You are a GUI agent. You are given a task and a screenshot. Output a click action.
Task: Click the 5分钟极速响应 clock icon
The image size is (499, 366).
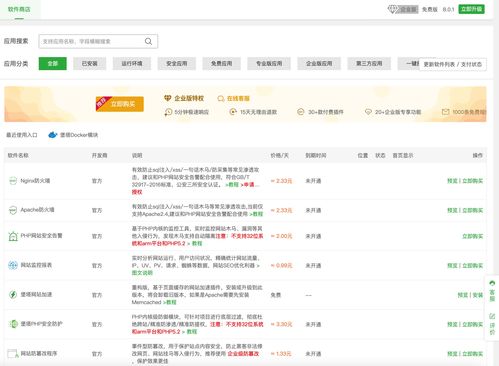(x=168, y=112)
